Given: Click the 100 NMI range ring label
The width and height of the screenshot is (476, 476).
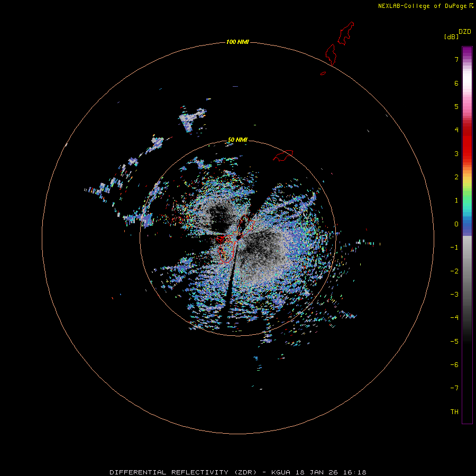Looking at the screenshot, I should (237, 42).
